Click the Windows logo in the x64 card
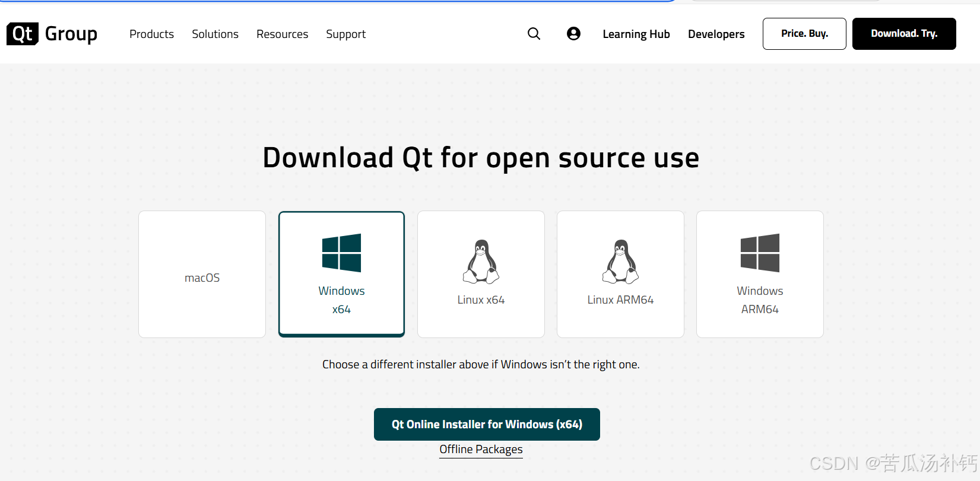This screenshot has width=980, height=481. click(x=341, y=253)
